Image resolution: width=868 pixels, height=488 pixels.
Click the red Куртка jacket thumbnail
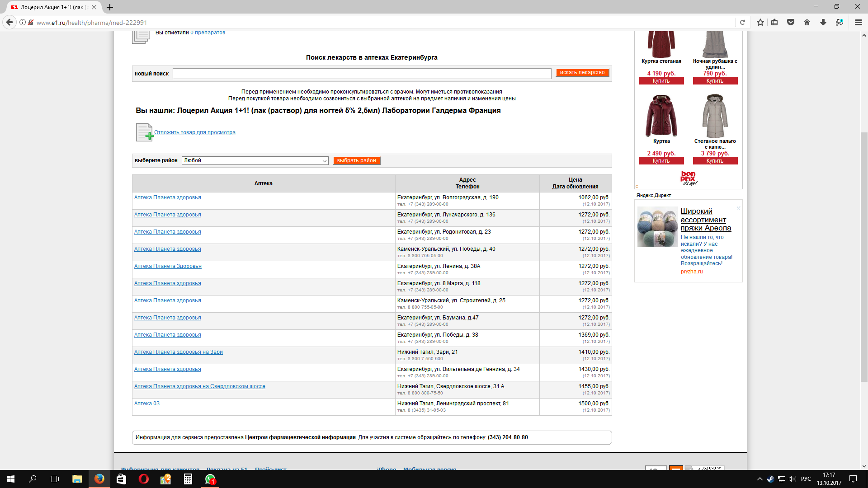pos(661,116)
